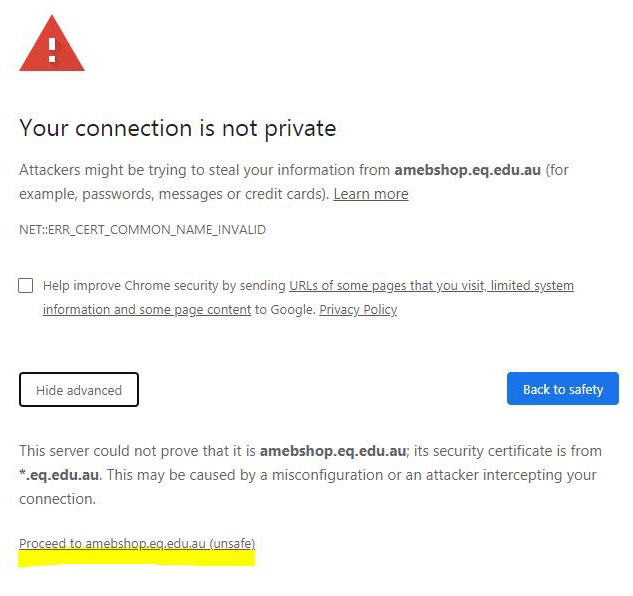This screenshot has width=633, height=596.
Task: Click the 'to Google.' text before Privacy Policy
Action: coord(285,310)
